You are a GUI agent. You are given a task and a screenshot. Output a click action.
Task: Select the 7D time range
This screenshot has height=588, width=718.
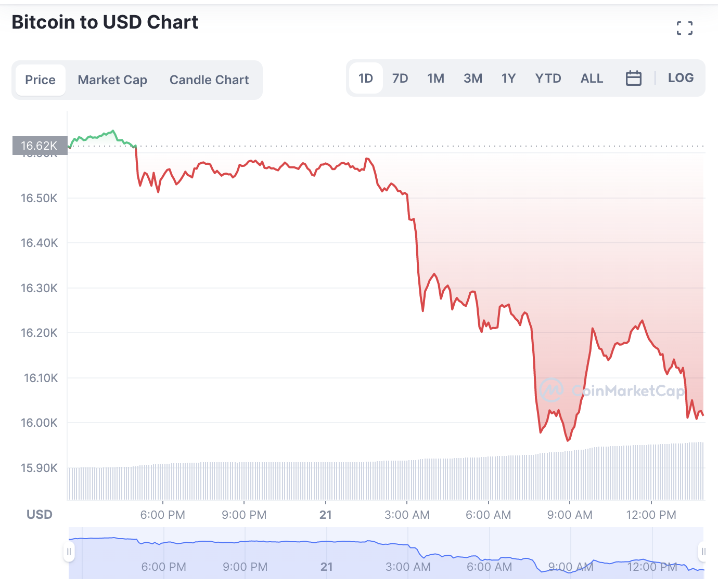click(x=400, y=79)
